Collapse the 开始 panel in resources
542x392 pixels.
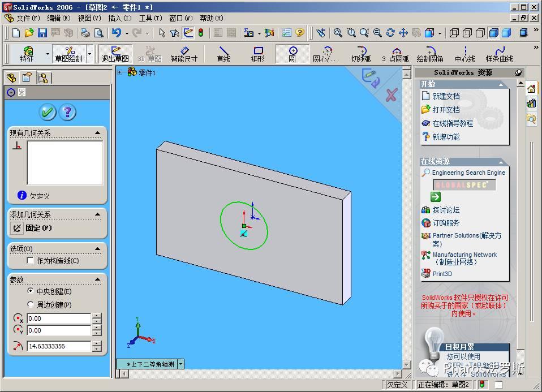tap(501, 84)
